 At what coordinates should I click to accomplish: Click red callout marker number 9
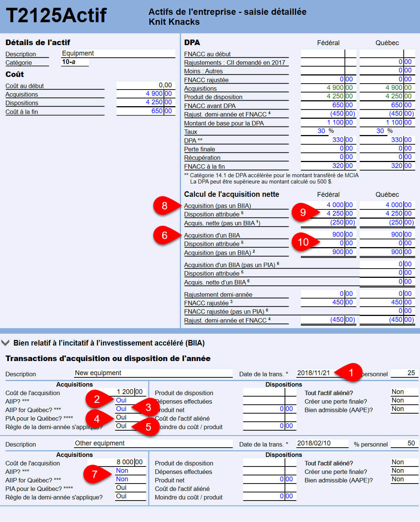pos(302,212)
